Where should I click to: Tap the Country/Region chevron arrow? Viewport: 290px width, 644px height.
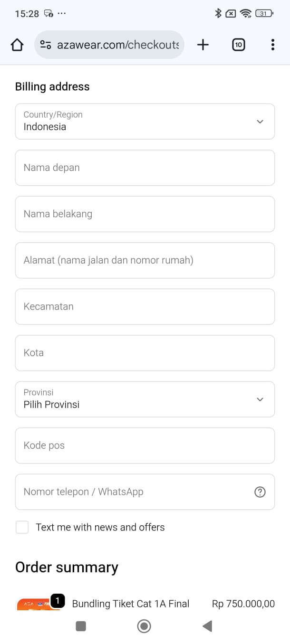click(x=260, y=121)
